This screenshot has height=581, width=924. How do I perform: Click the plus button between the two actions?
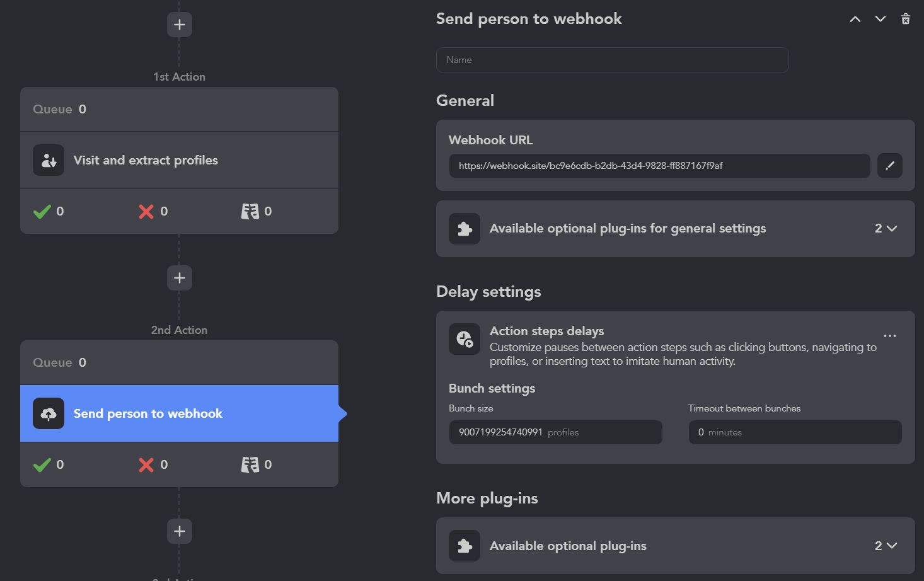[179, 277]
